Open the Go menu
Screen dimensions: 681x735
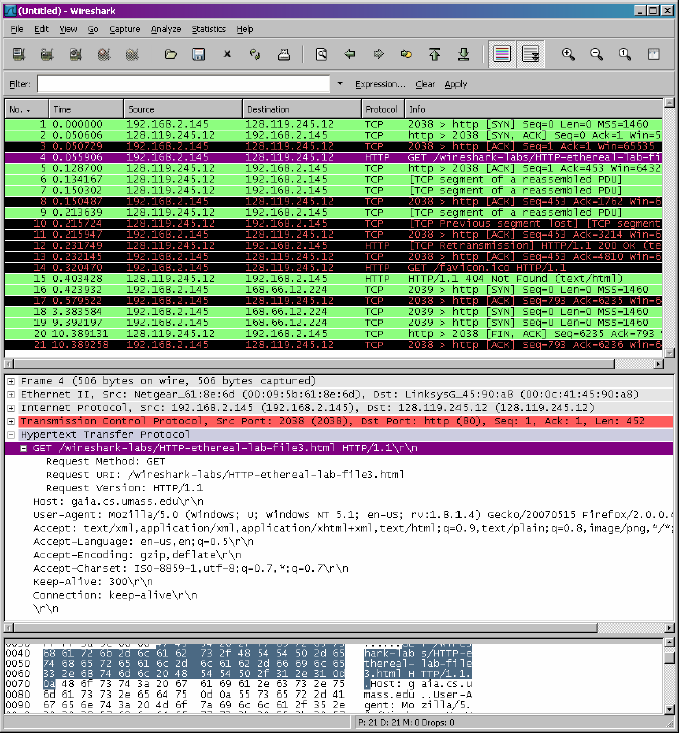tap(93, 29)
